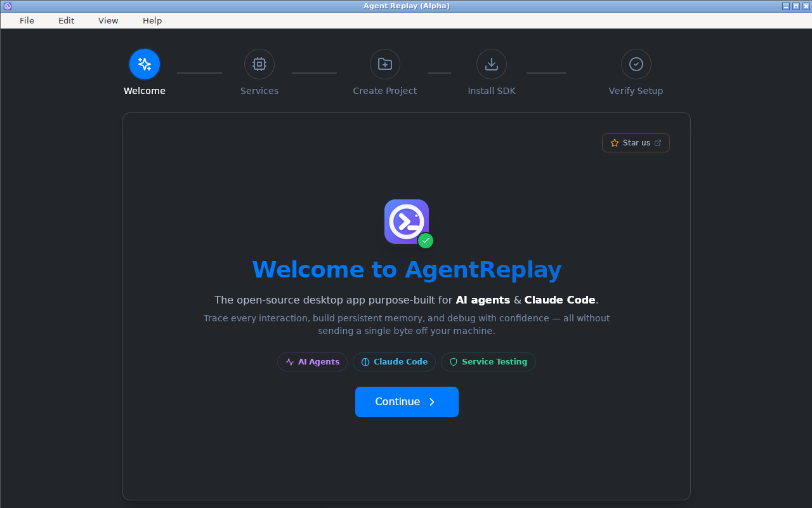Select the Claude Code tag

click(x=394, y=362)
